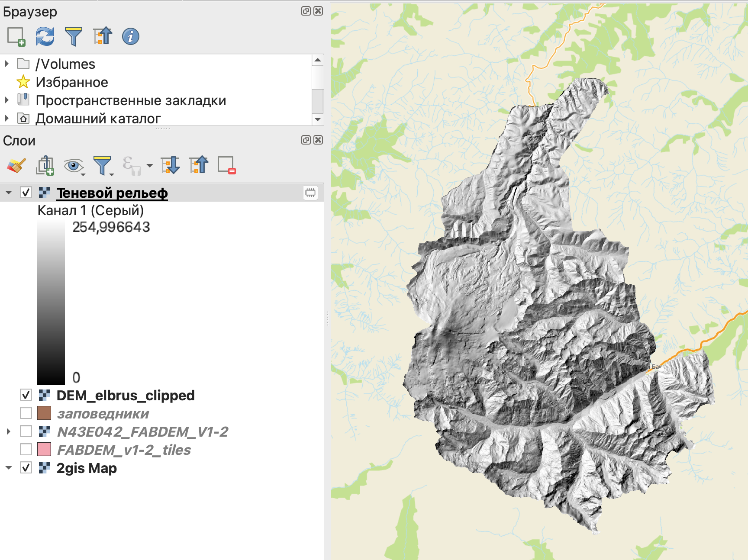Image resolution: width=748 pixels, height=560 pixels.
Task: Click the заповедники brown color swatch
Action: click(x=44, y=413)
